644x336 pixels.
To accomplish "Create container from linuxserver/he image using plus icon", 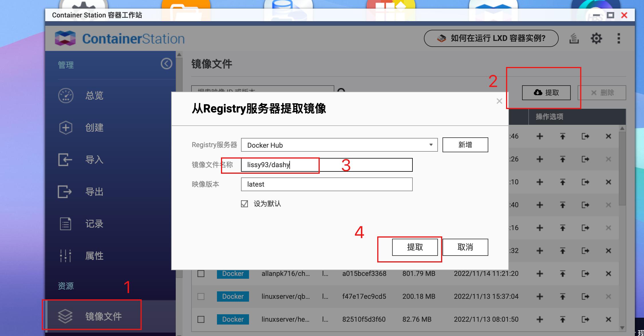I will tap(539, 319).
